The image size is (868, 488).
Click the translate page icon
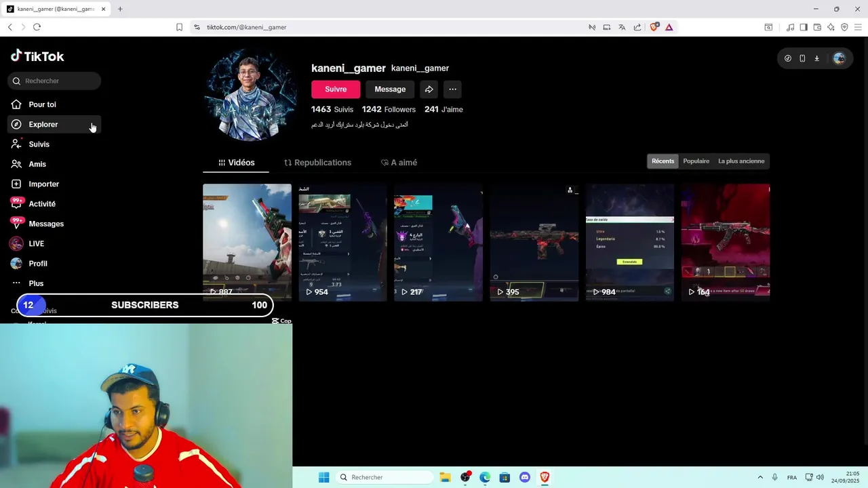(622, 27)
